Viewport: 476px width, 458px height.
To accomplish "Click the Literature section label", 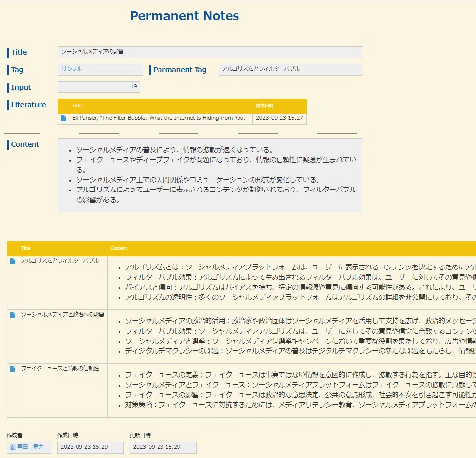I will click(x=29, y=105).
